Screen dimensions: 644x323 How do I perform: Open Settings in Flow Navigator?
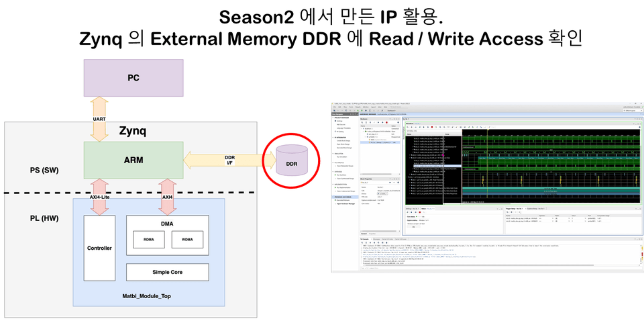pos(339,121)
